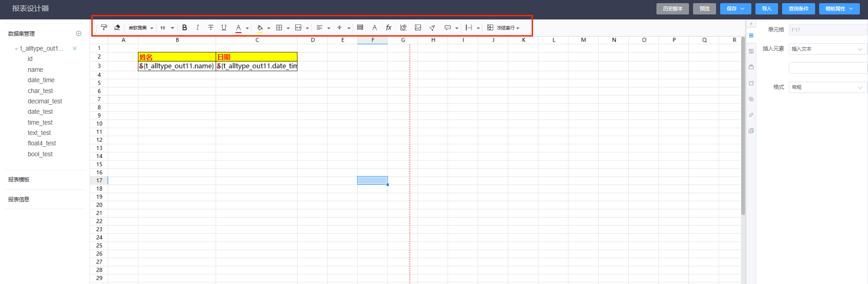Add a dataset with plus icon
This screenshot has height=284, width=868.
(x=79, y=33)
